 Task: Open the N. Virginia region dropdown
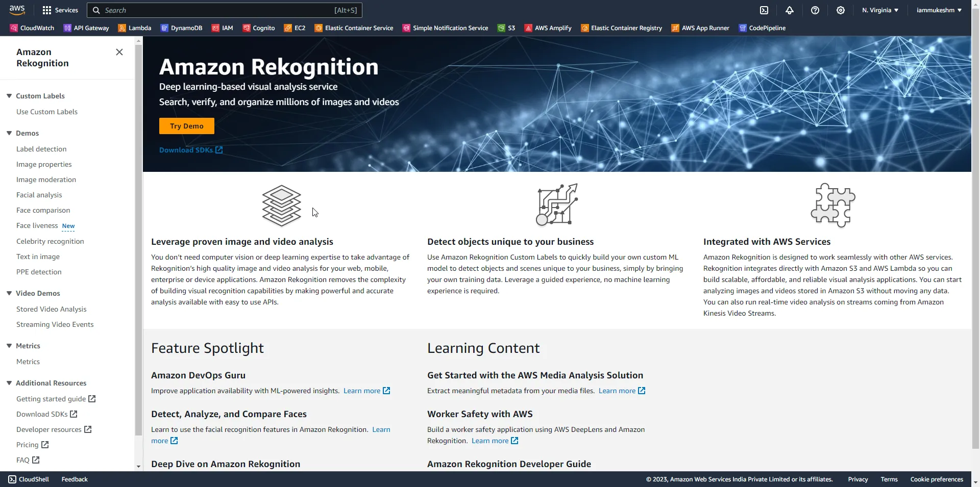[879, 10]
